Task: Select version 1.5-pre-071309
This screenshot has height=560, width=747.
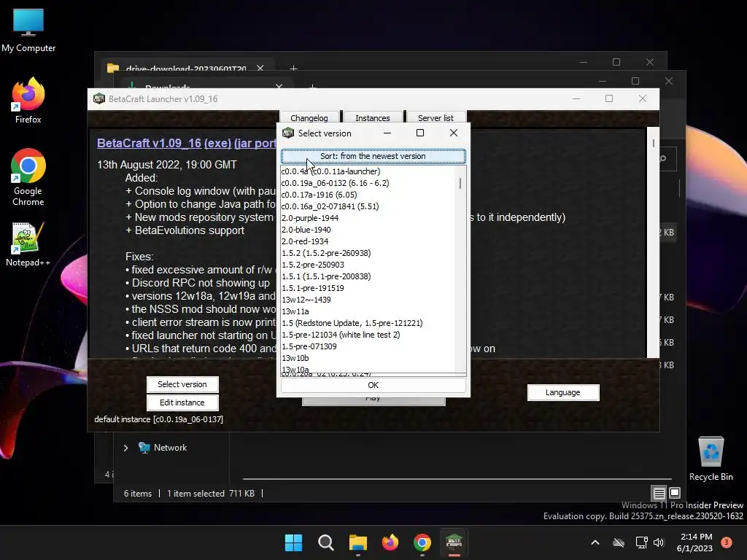Action: [x=368, y=346]
